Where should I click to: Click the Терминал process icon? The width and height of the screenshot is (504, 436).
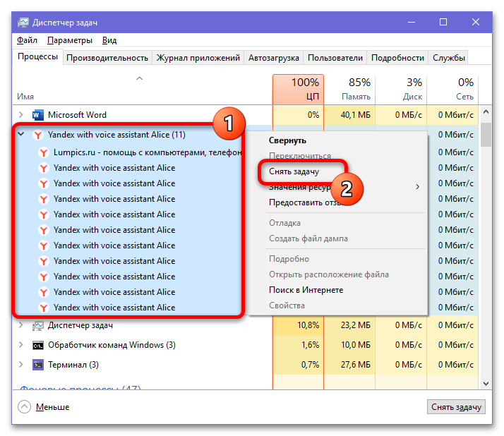(38, 365)
